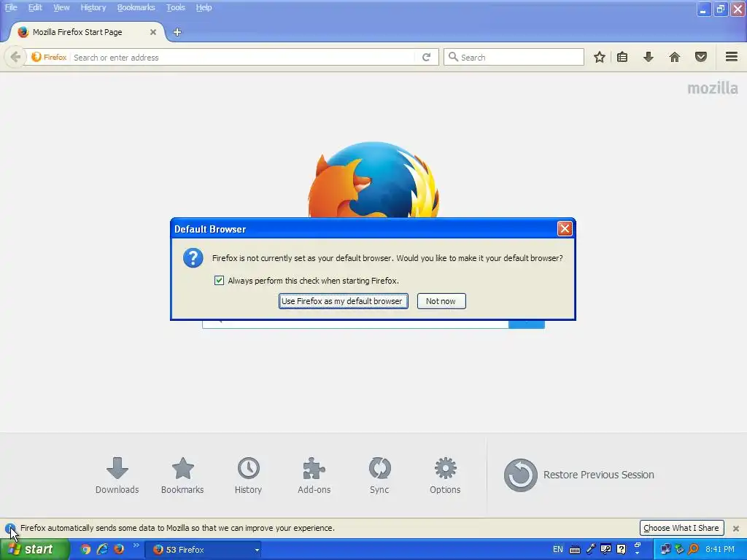This screenshot has height=560, width=747.
Task: Open the Bookmarks menu
Action: [x=136, y=7]
